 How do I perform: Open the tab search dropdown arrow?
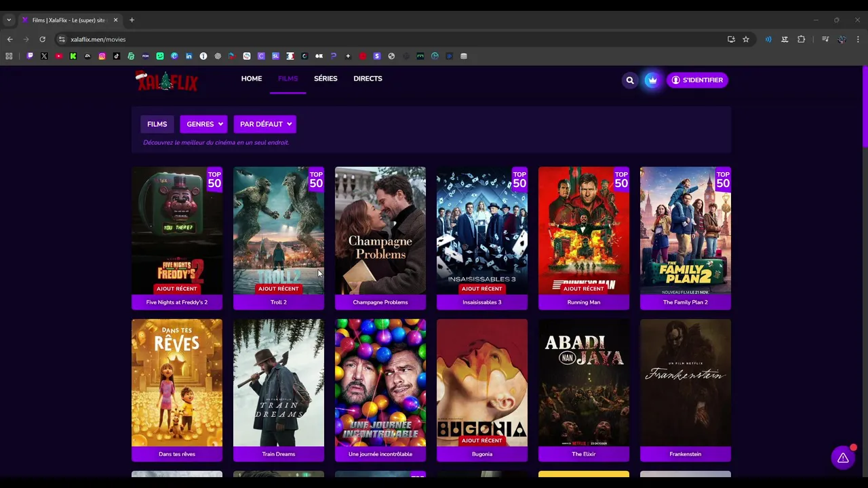click(9, 20)
